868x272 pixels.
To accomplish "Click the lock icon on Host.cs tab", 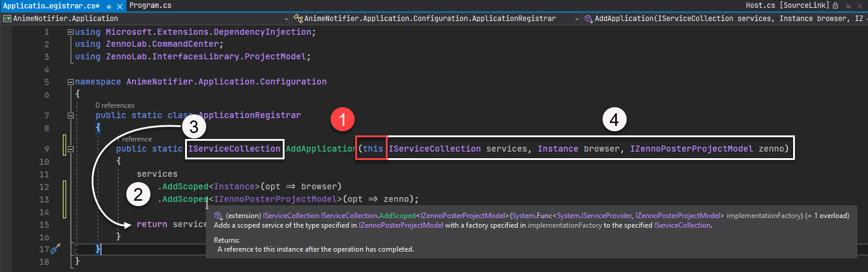I will 835,5.
